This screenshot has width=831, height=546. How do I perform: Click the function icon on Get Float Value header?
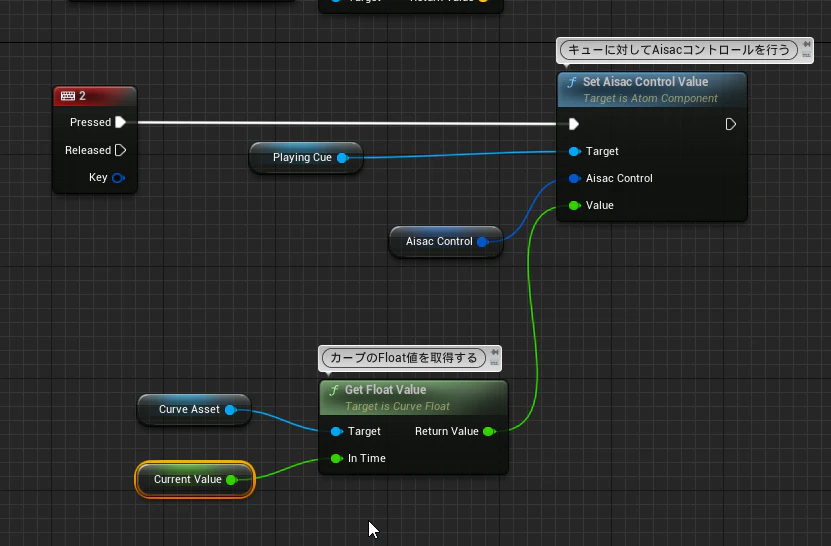click(x=334, y=390)
